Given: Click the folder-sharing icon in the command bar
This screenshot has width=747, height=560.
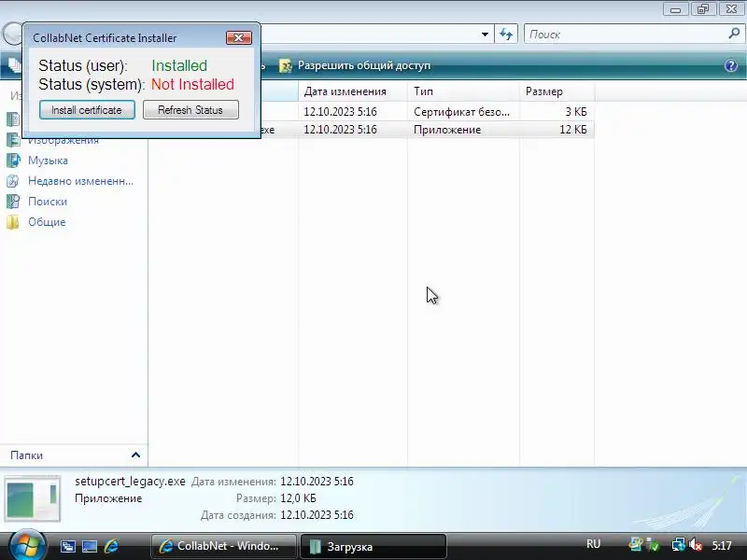Looking at the screenshot, I should (286, 65).
